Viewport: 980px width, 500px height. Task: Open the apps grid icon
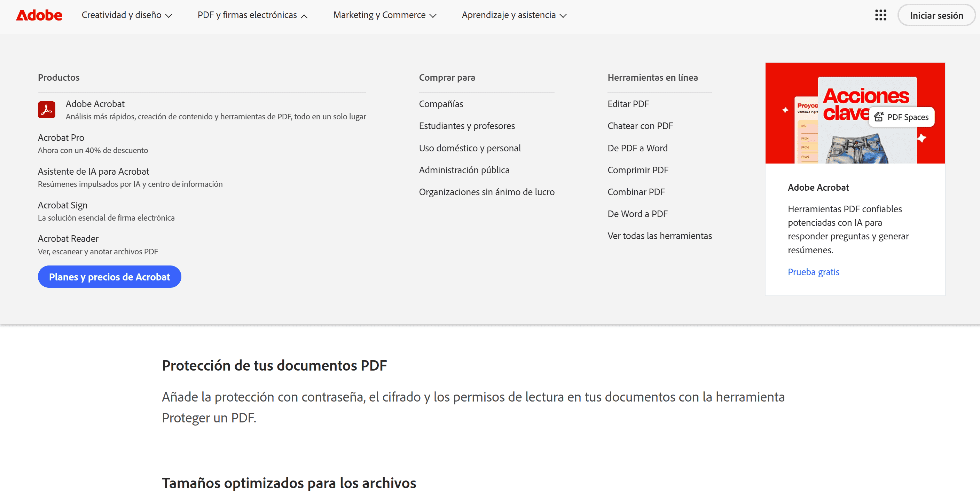tap(880, 15)
